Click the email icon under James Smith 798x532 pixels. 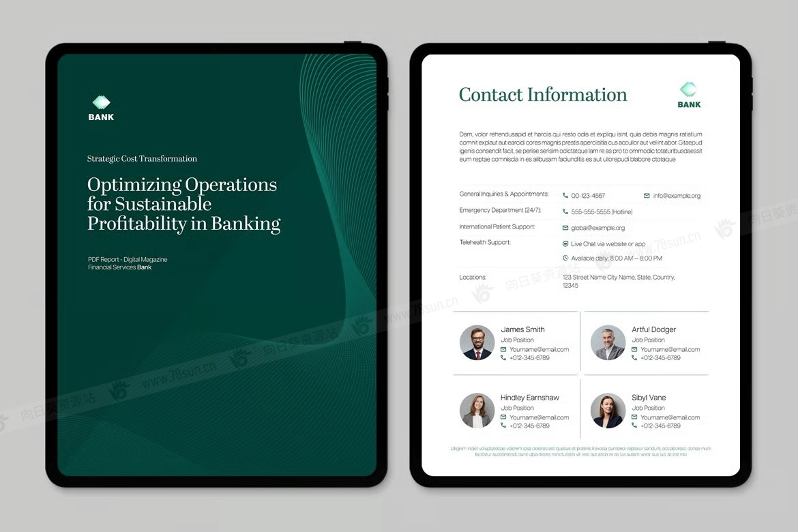click(x=503, y=349)
